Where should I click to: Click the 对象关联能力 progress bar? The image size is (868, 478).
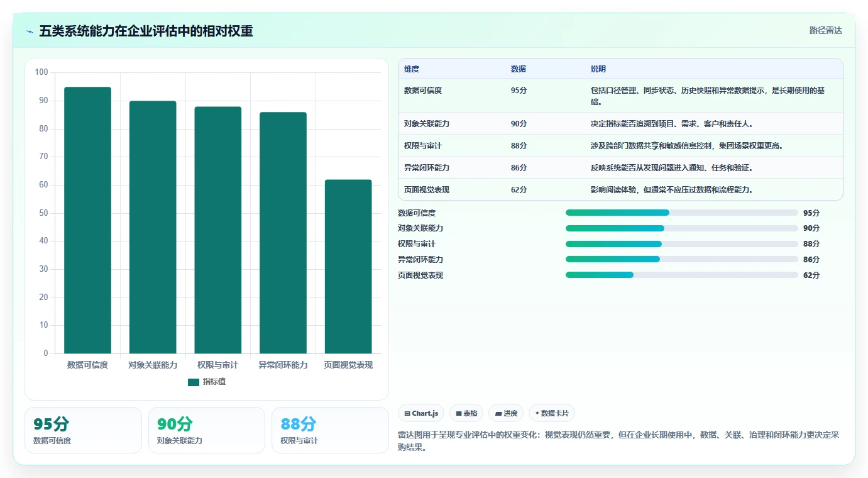682,228
